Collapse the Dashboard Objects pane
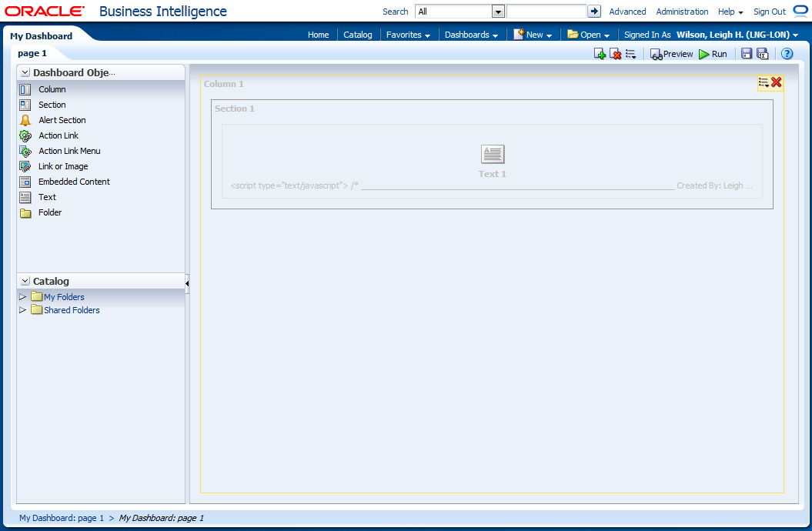812x531 pixels. pyautogui.click(x=25, y=72)
